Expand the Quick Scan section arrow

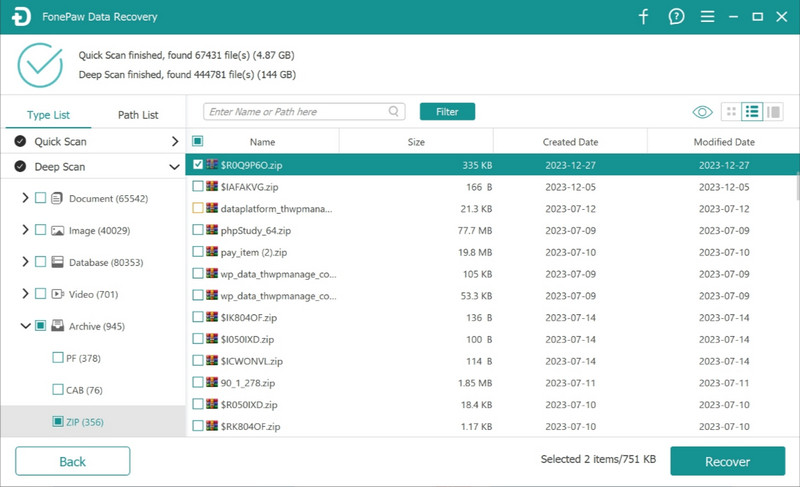[x=174, y=141]
